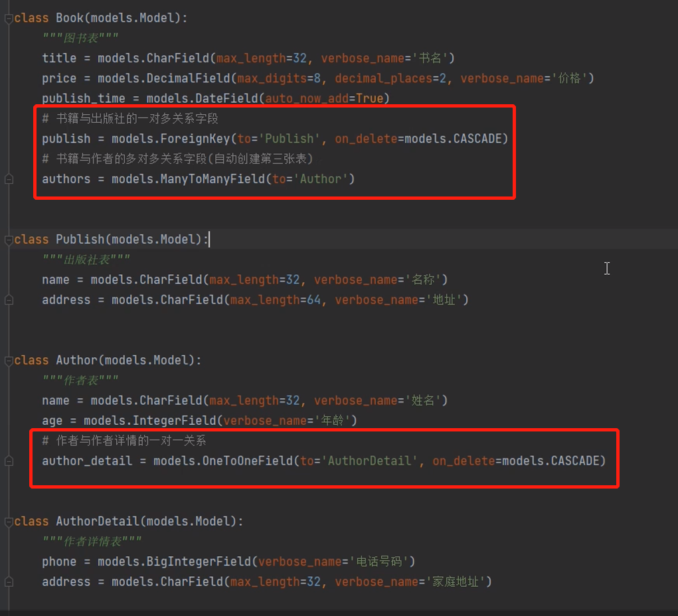
Task: Click the docstring """图书表"""
Action: (x=80, y=38)
